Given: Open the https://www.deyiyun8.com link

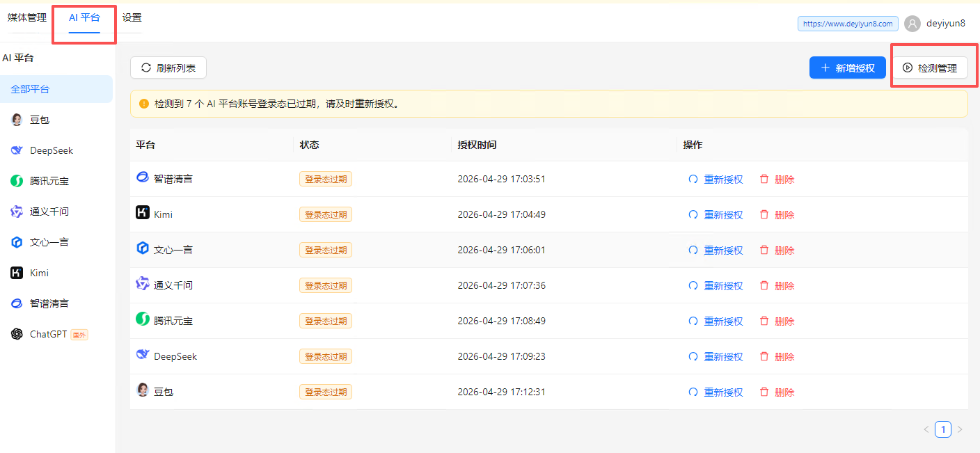Looking at the screenshot, I should (x=848, y=24).
